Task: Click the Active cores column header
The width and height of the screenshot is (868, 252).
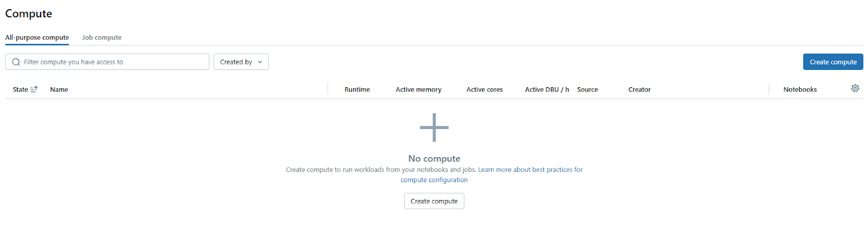Action: 484,89
